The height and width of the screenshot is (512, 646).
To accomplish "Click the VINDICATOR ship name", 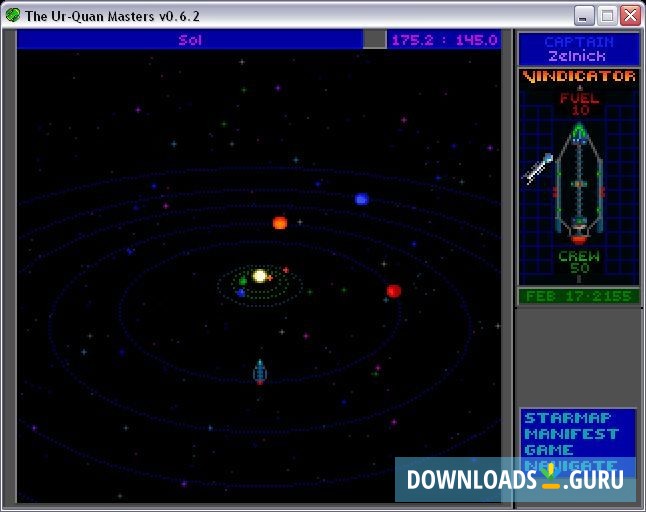I will [579, 76].
